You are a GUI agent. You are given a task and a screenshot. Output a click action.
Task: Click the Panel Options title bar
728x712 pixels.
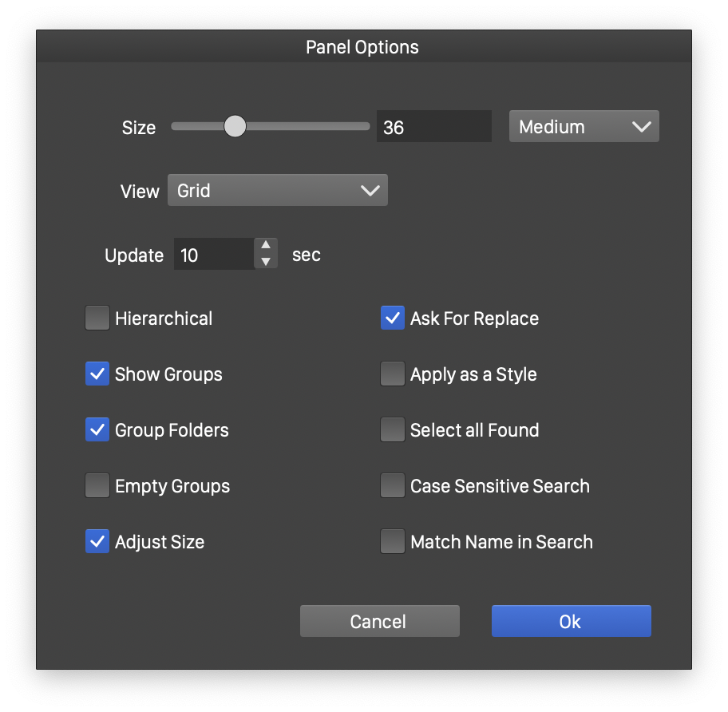(363, 47)
